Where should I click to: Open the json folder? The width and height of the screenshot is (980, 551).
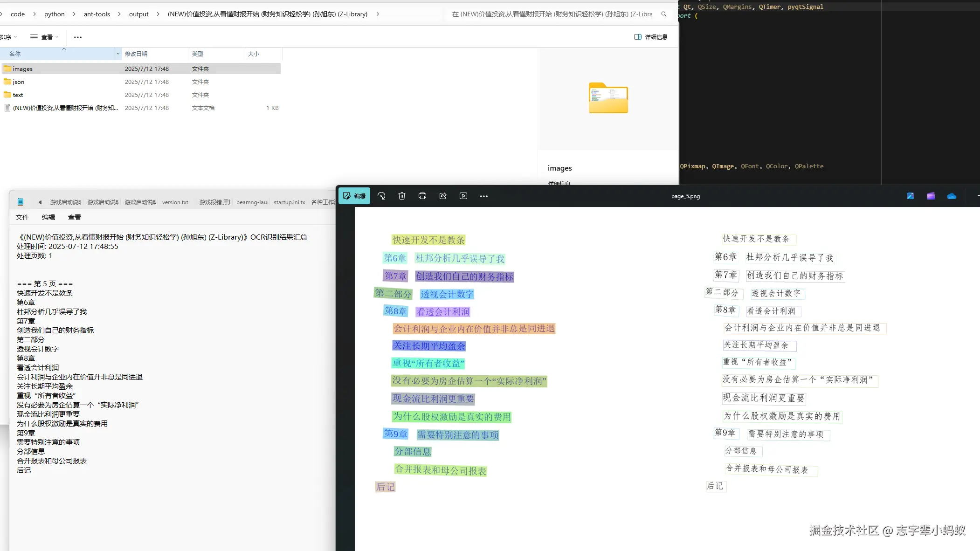pos(19,82)
